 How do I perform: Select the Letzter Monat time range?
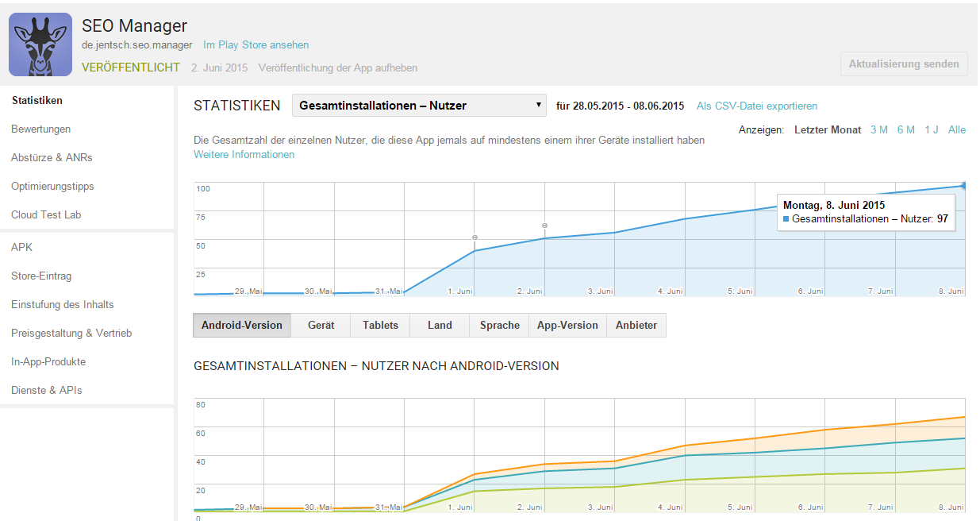click(828, 129)
